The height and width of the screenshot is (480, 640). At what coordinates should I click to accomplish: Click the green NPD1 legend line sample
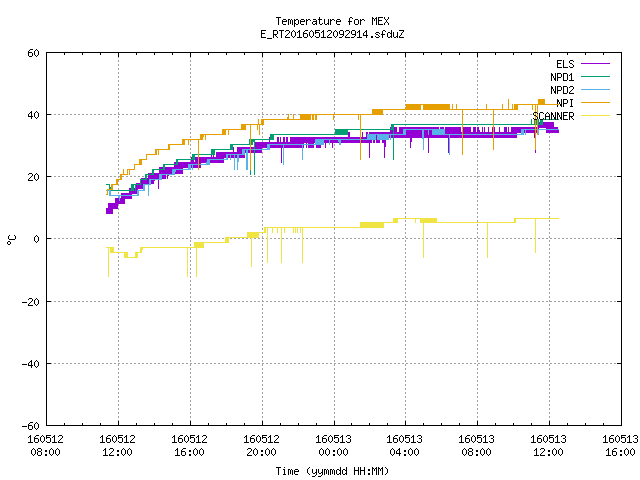click(595, 77)
